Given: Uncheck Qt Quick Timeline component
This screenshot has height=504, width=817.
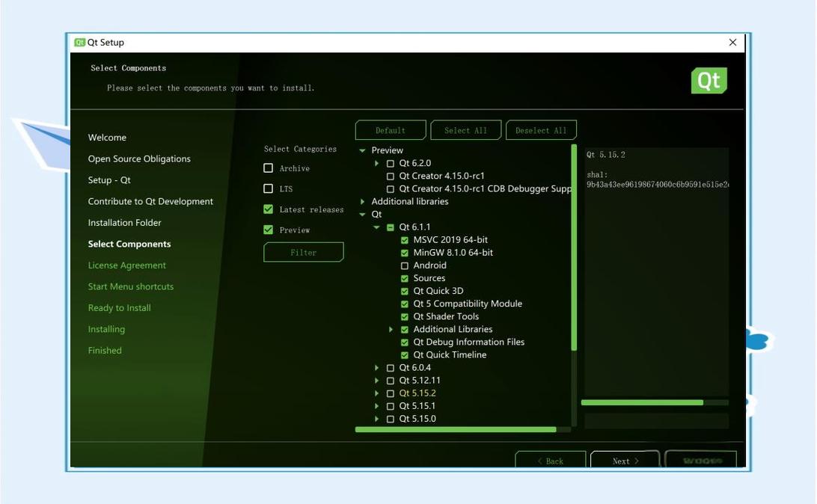Looking at the screenshot, I should click(x=404, y=355).
